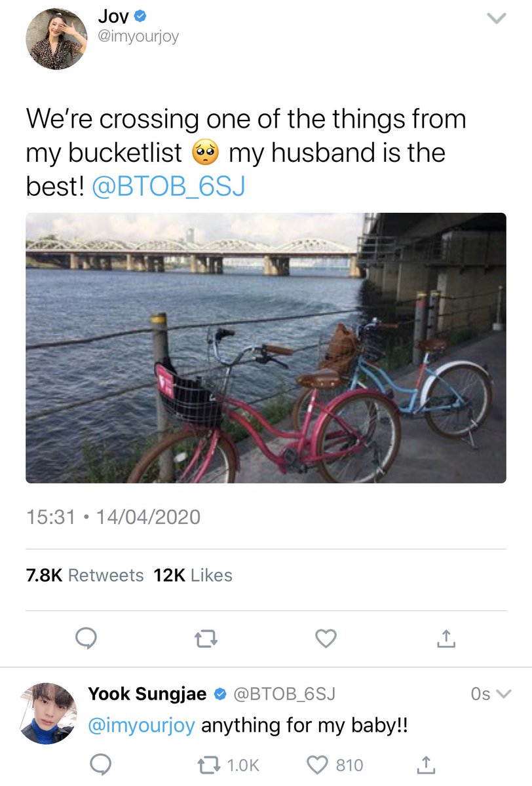The height and width of the screenshot is (786, 532).
Task: Open Yook Sungjae display name
Action: pos(147,694)
